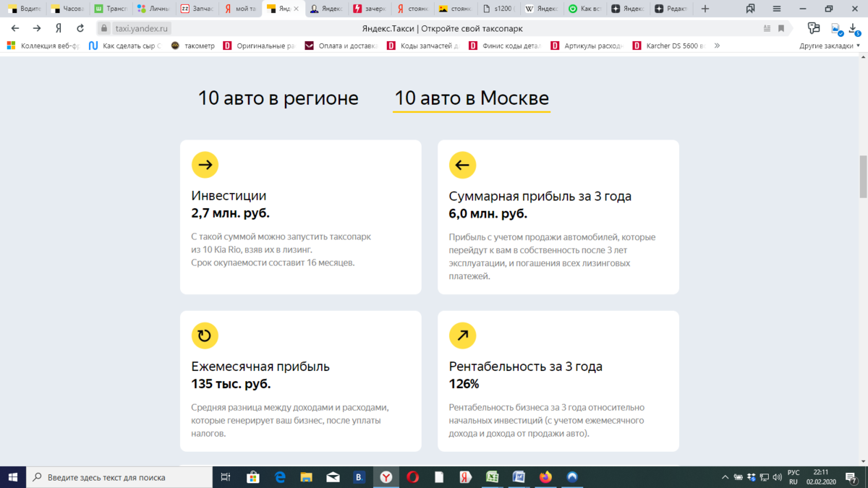Viewport: 868px width, 488px height.
Task: Open a new tab with the plus button
Action: 705,9
